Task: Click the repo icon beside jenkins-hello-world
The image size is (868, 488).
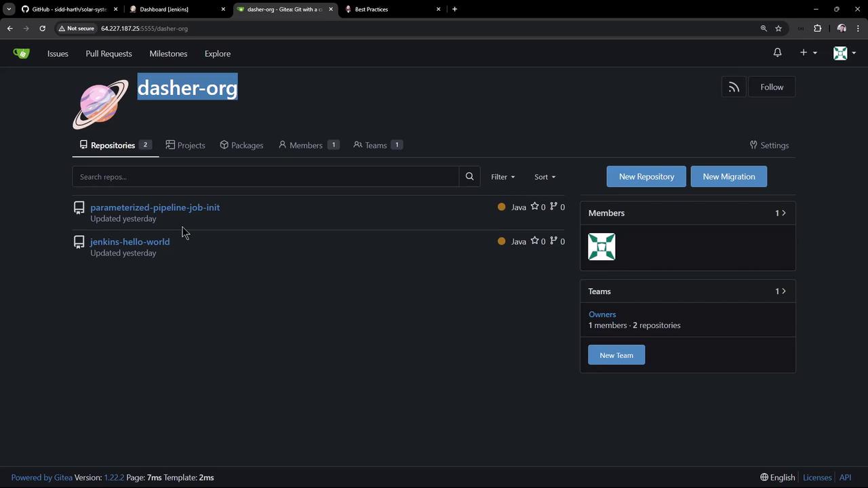Action: (79, 242)
